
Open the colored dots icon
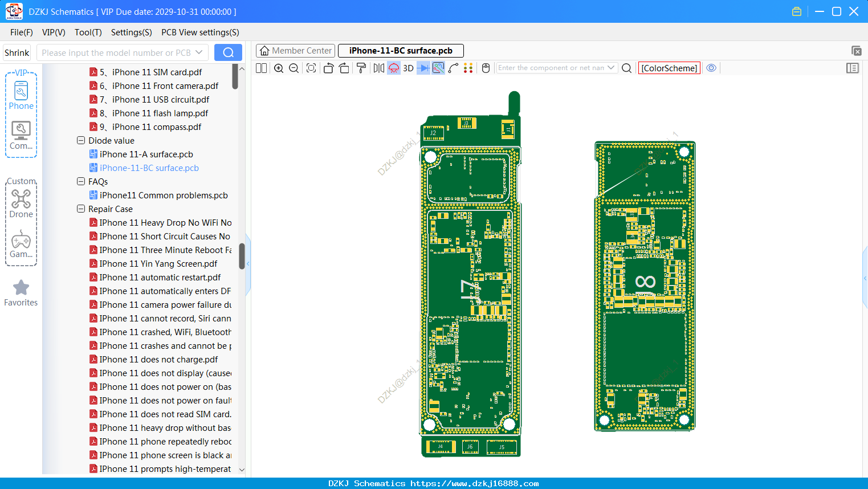point(468,68)
